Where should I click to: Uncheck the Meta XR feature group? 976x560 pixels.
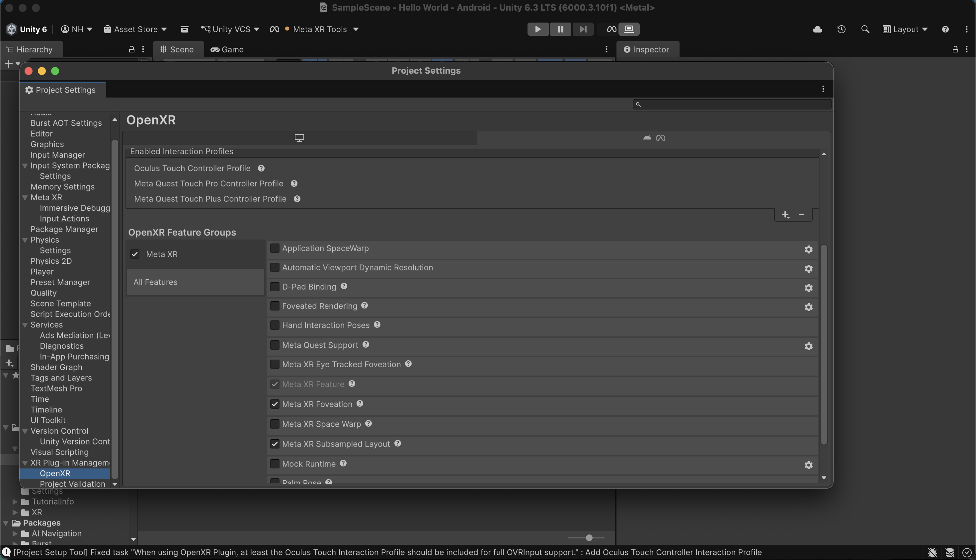coord(134,254)
